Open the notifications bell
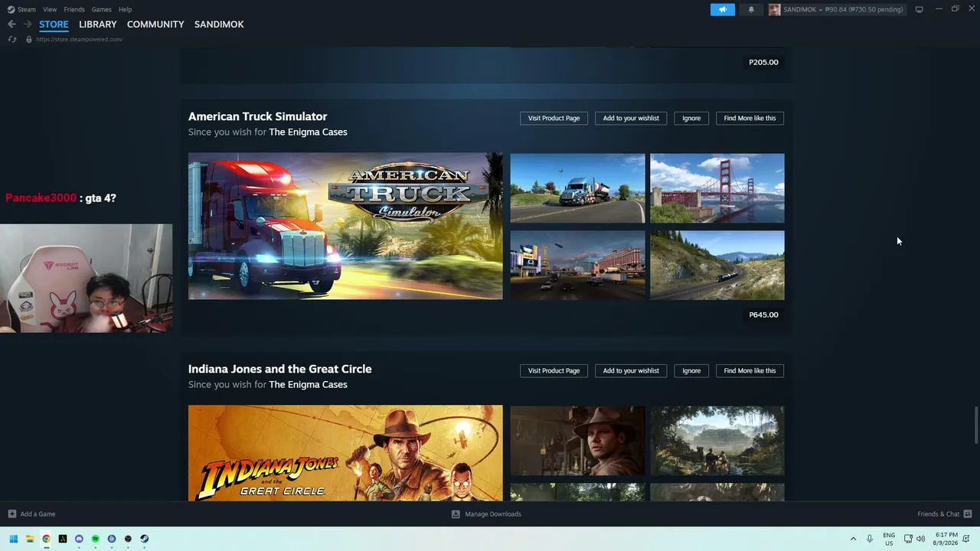The image size is (980, 551). [751, 9]
